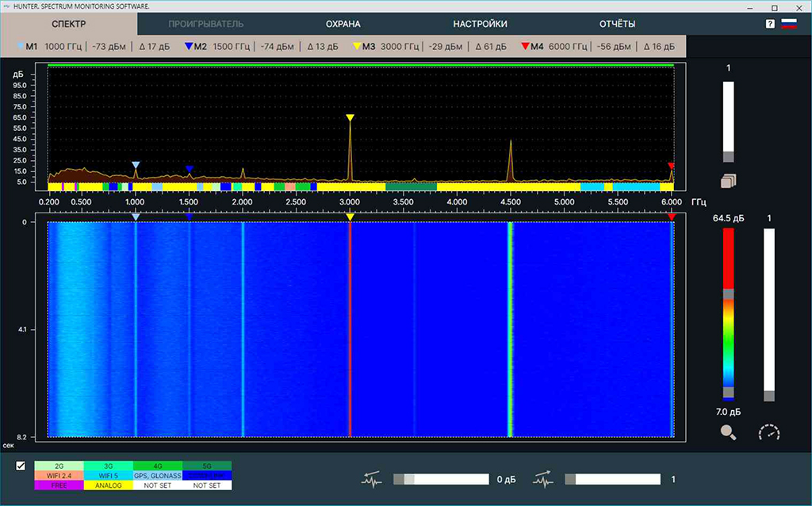The image size is (812, 506).
Task: Click the waveform icon left of the '1' slider
Action: click(x=543, y=480)
